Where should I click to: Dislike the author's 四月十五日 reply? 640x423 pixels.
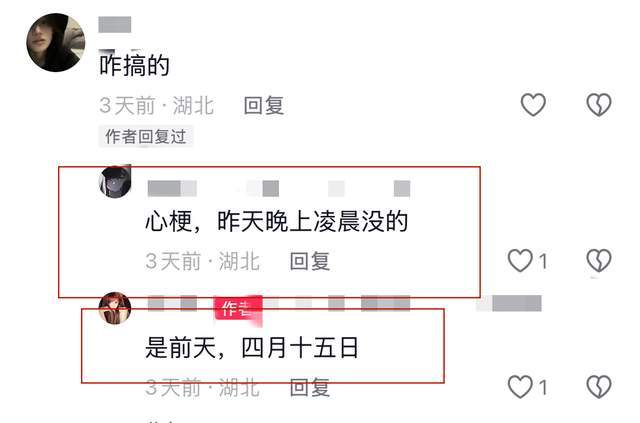(599, 387)
